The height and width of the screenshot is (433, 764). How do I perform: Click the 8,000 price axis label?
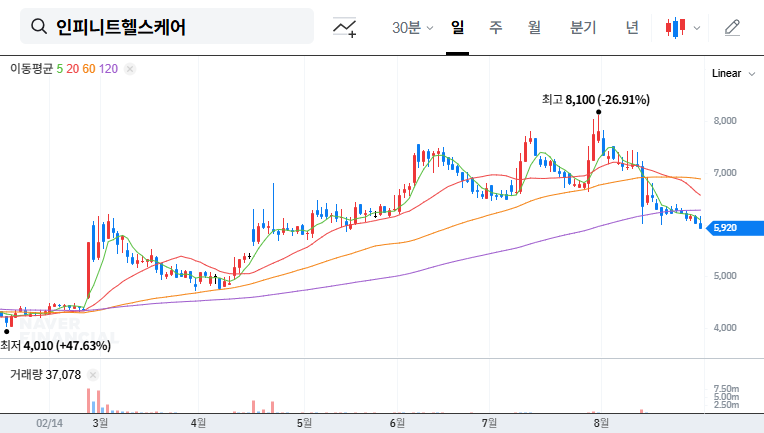725,121
